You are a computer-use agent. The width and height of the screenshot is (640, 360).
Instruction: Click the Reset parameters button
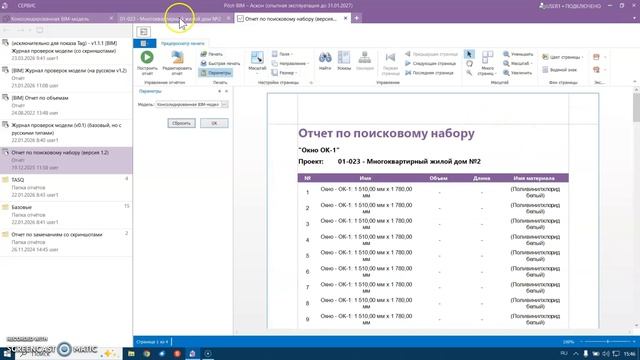point(181,123)
